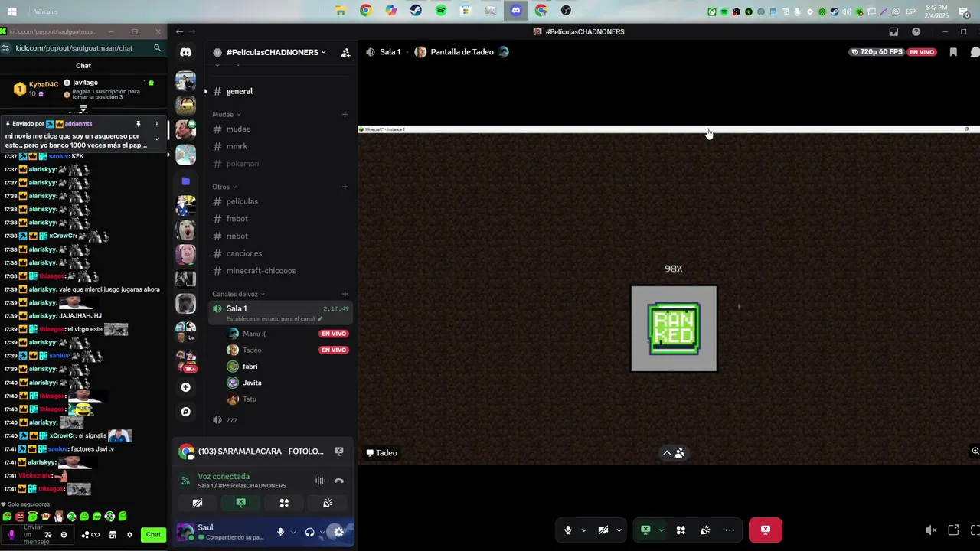
Task: Open Kick shop icon near chat input
Action: click(113, 535)
